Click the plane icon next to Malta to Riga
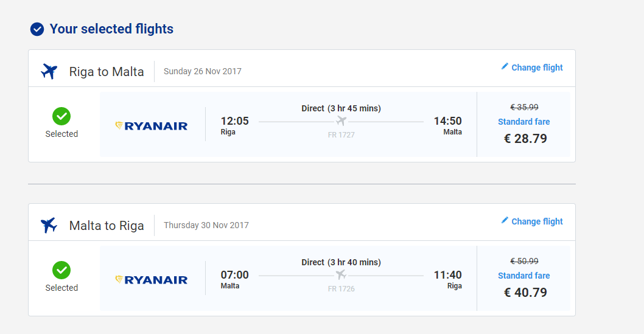644x334 pixels. (49, 225)
